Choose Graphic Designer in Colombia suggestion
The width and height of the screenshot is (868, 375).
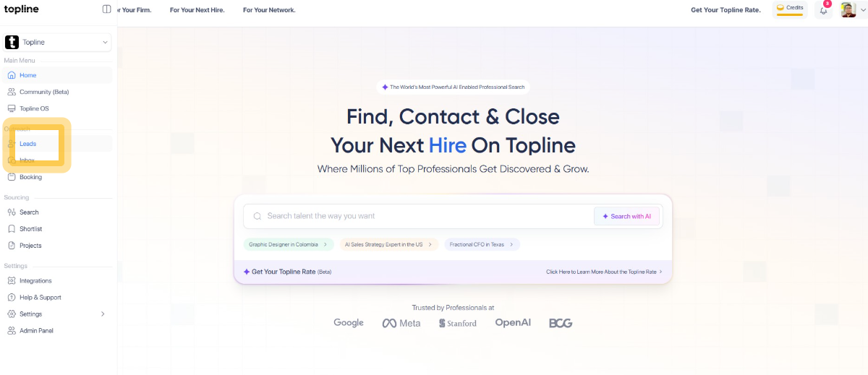click(x=289, y=244)
